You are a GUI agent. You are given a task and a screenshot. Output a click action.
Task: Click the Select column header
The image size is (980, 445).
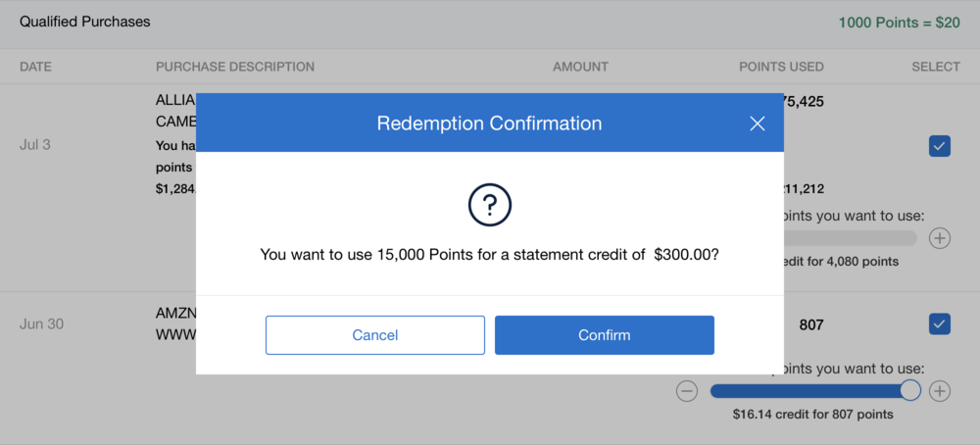pos(935,67)
